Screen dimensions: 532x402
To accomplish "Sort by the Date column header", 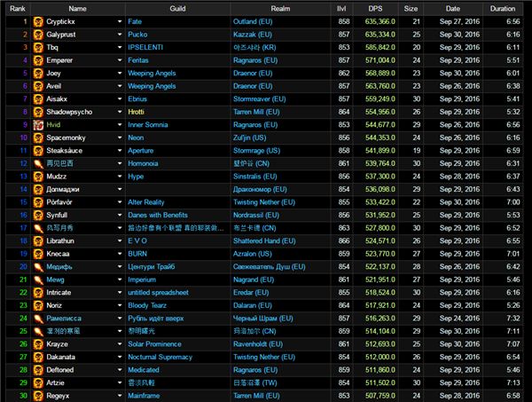I will [x=452, y=9].
